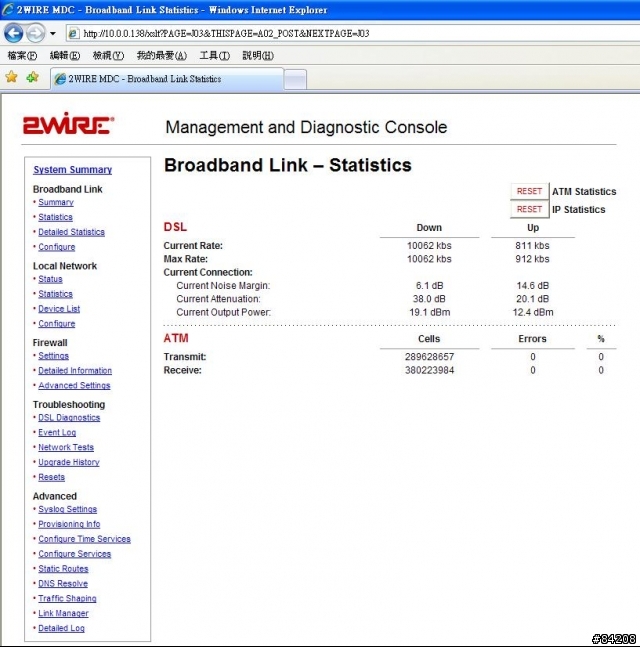Image resolution: width=640 pixels, height=647 pixels.
Task: Open the Static Routes link
Action: click(64, 569)
